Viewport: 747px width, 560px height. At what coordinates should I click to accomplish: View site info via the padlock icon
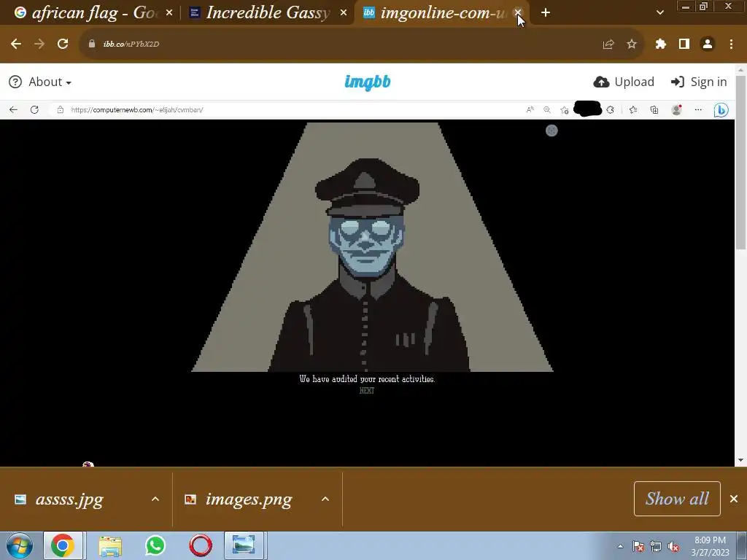pyautogui.click(x=92, y=44)
